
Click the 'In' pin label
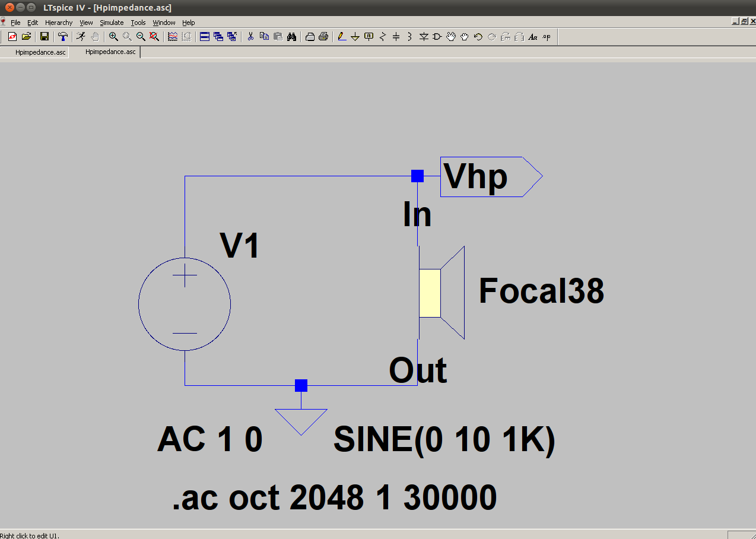point(417,214)
